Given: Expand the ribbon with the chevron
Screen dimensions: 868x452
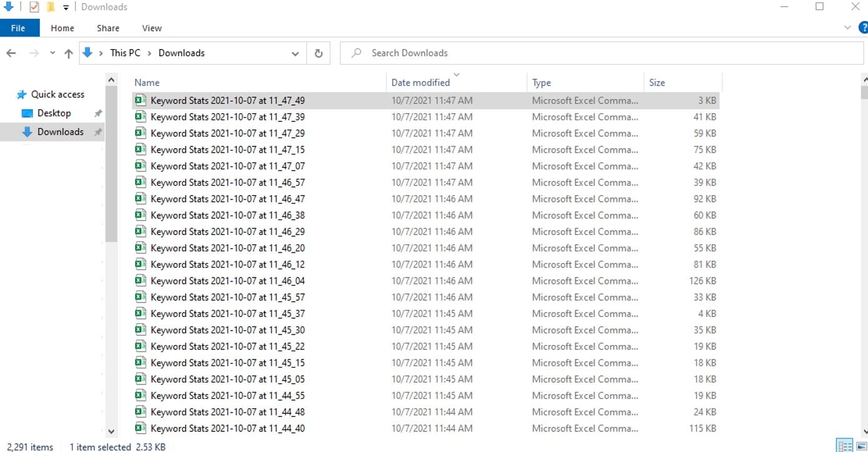Looking at the screenshot, I should point(848,28).
